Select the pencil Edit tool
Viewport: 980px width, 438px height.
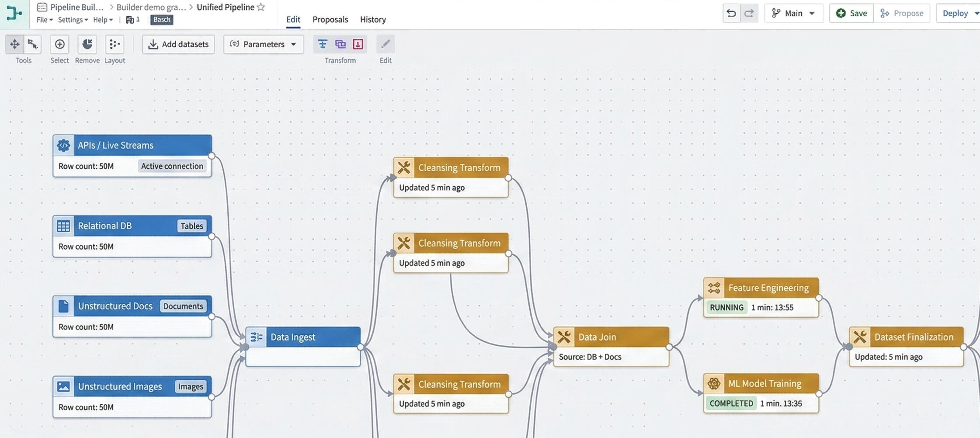click(385, 44)
